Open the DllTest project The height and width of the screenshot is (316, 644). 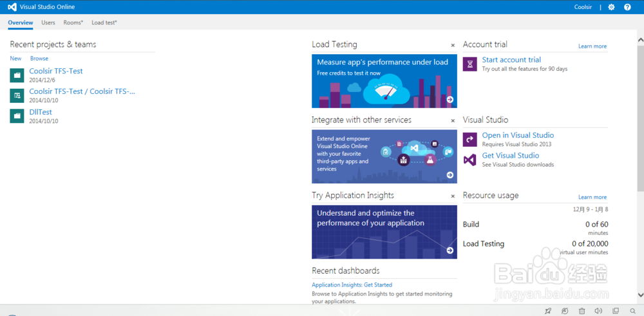(41, 112)
